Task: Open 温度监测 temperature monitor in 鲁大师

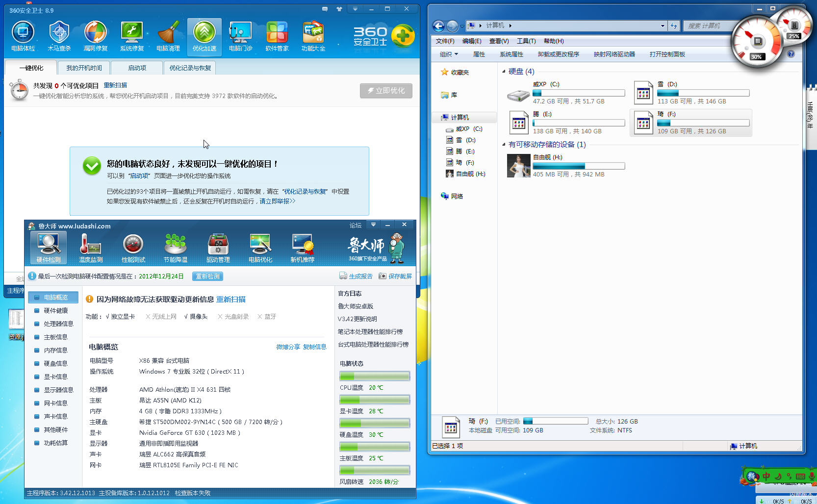Action: point(90,247)
